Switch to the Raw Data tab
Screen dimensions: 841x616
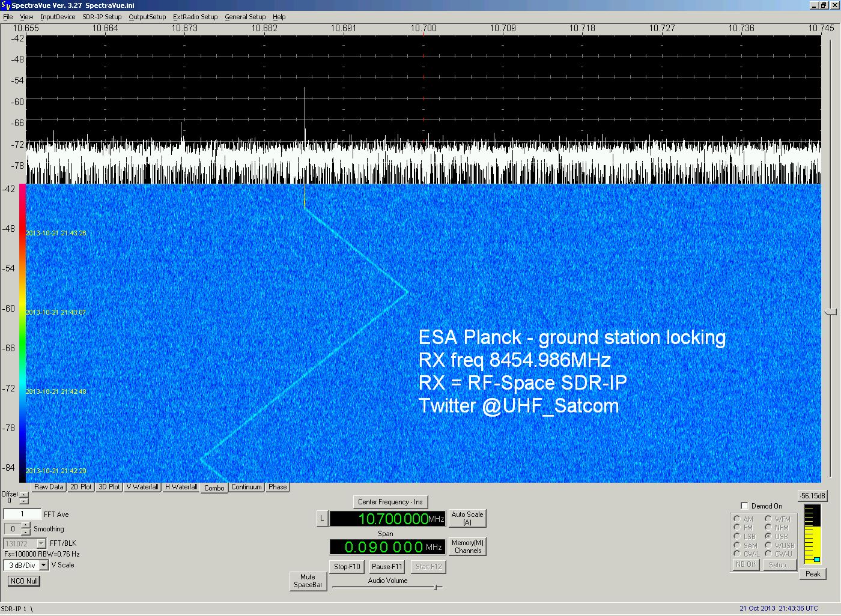click(49, 487)
